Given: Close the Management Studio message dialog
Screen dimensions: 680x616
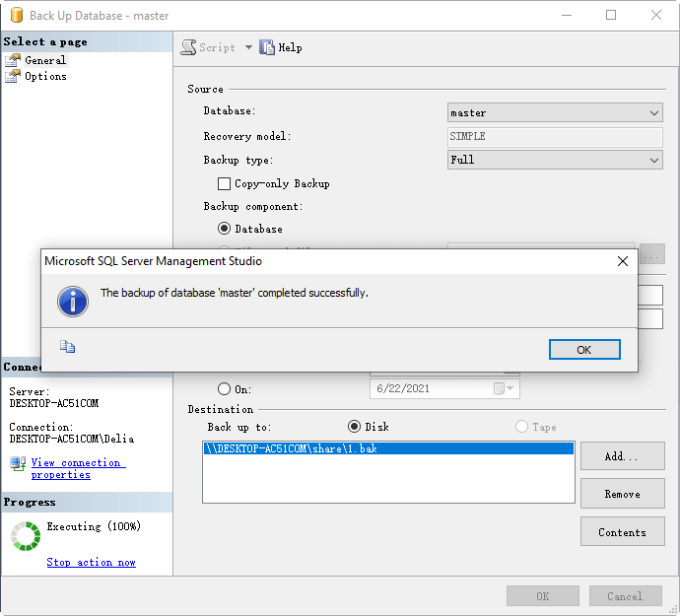Looking at the screenshot, I should tap(622, 261).
